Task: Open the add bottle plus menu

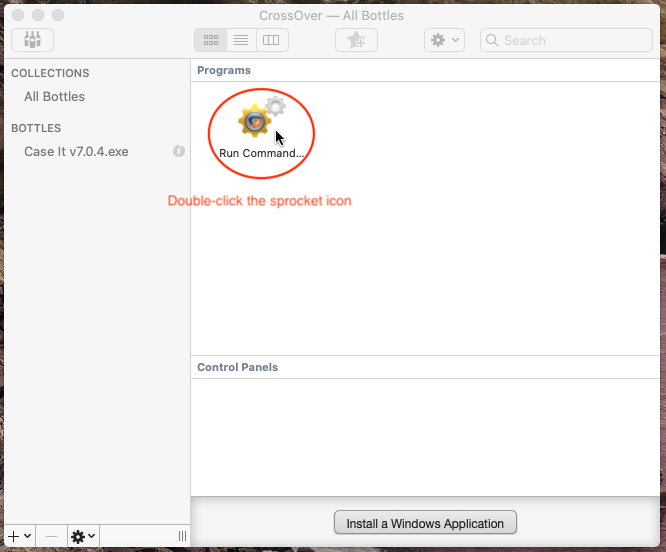Action: coord(20,536)
